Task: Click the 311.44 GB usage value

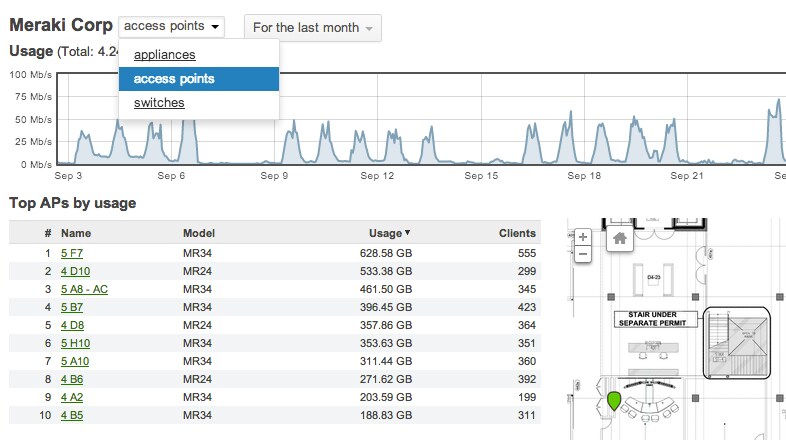Action: (x=385, y=361)
